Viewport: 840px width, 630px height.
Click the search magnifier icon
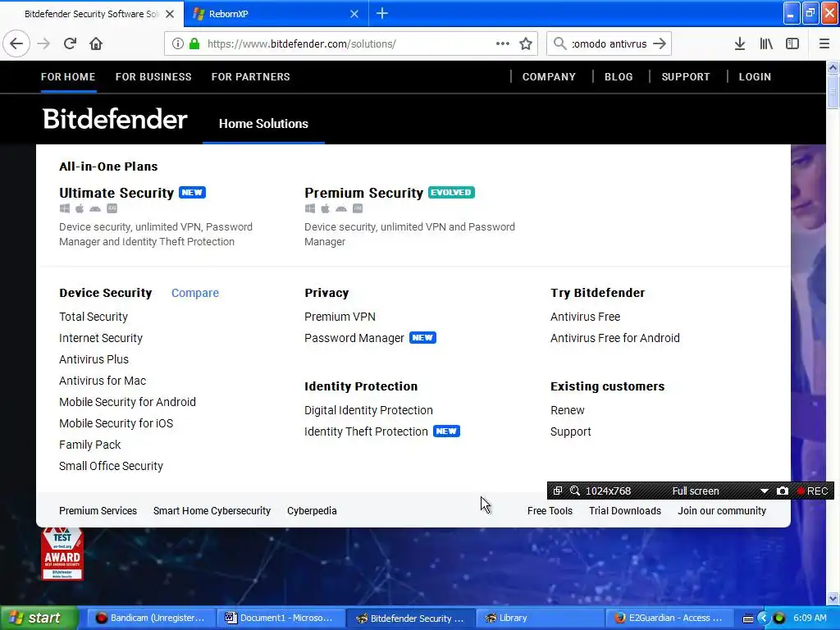(x=559, y=43)
